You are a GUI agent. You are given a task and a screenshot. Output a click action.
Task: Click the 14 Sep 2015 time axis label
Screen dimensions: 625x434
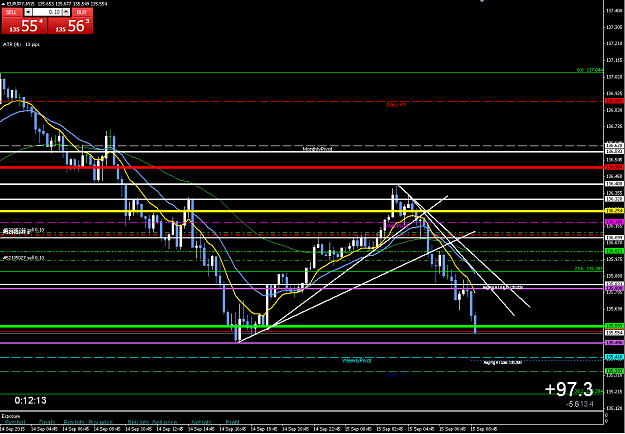click(x=12, y=429)
